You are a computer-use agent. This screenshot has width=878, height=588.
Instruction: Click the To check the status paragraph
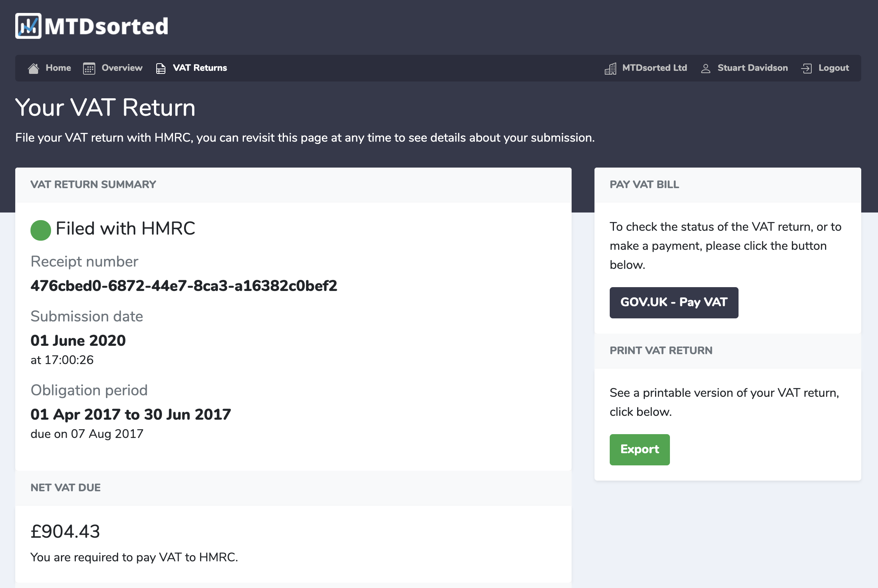point(726,246)
